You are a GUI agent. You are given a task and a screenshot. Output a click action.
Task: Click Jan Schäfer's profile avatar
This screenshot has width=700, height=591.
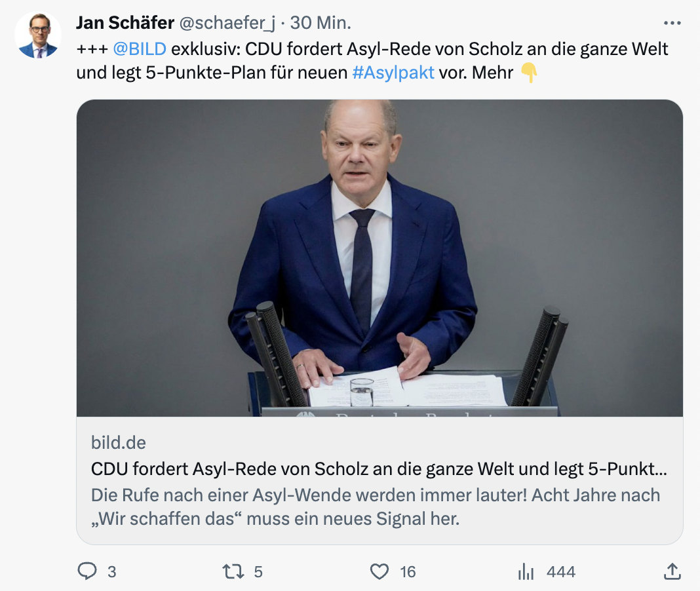[38, 35]
